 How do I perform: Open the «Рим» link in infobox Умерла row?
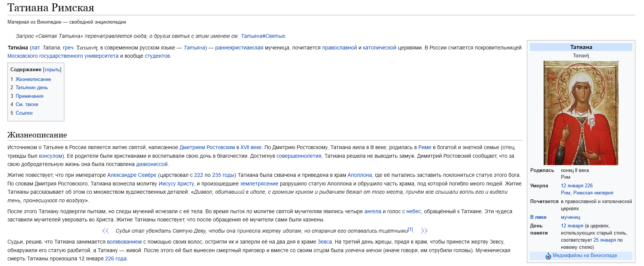566,193
